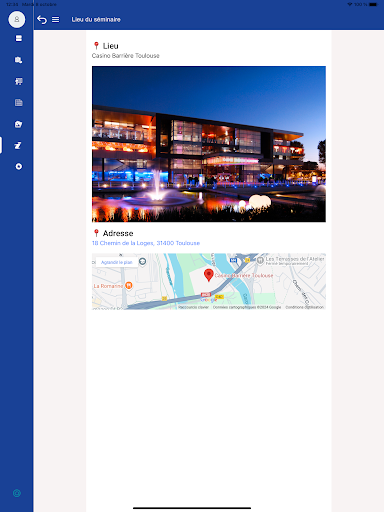The image size is (384, 512).
Task: Click the Google logo on the map
Action: pyautogui.click(x=209, y=300)
